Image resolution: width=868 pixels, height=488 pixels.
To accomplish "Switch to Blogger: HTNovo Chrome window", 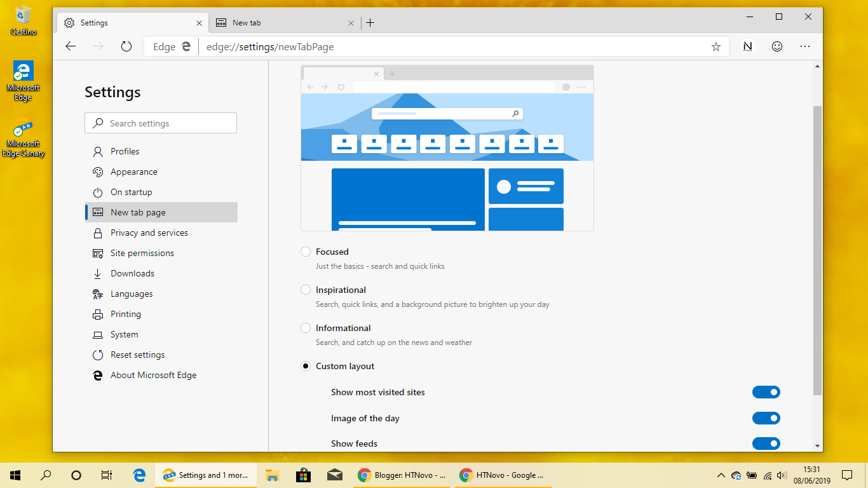I will point(402,475).
